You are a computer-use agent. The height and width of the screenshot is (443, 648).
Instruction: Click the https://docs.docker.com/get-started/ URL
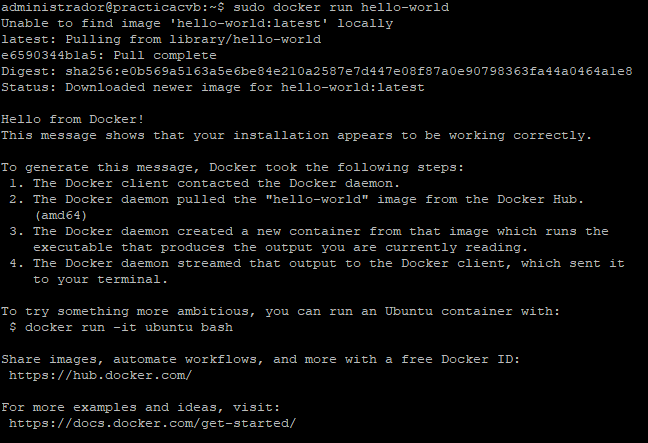tap(152, 424)
